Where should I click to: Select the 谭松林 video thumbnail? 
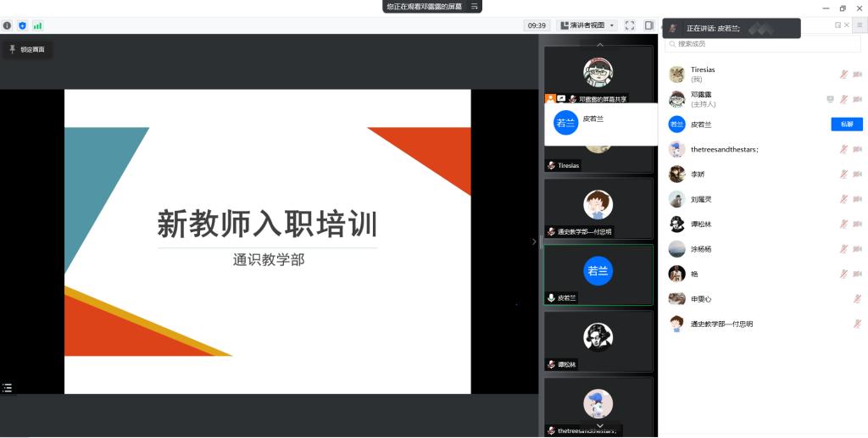click(598, 341)
